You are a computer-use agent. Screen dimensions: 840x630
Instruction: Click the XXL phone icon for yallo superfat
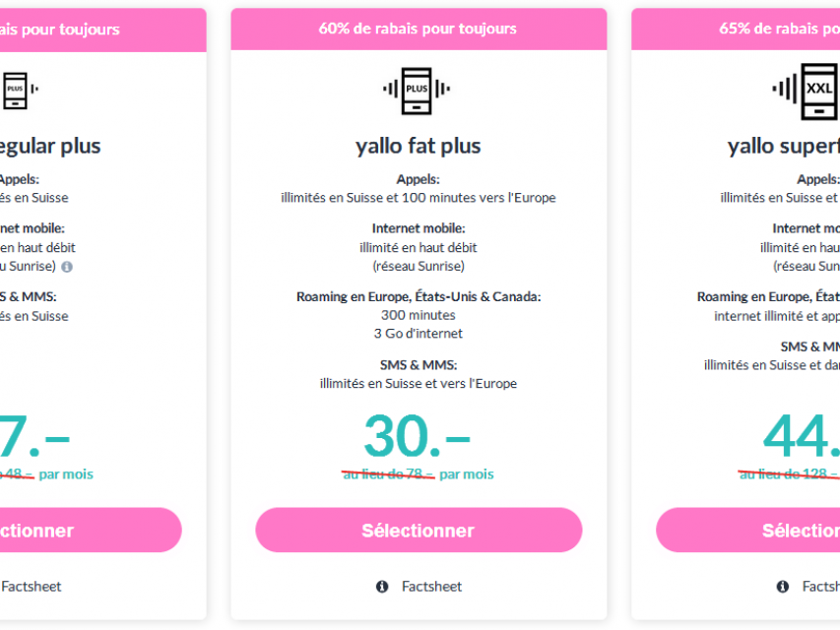click(x=806, y=92)
